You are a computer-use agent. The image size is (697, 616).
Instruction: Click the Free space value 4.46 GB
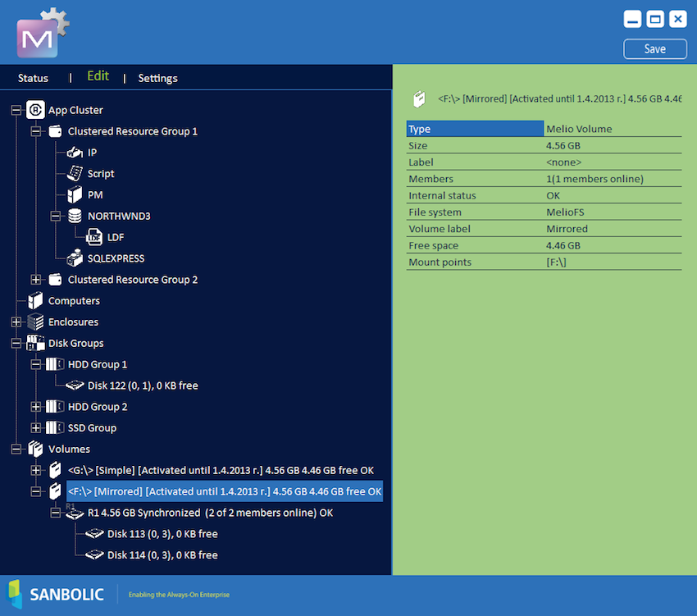563,245
